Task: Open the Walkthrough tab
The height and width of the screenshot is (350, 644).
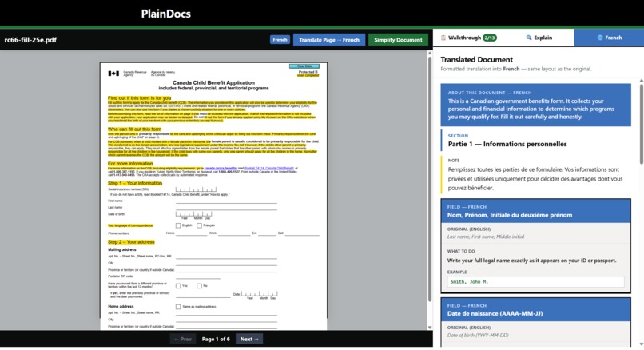Action: click(468, 38)
